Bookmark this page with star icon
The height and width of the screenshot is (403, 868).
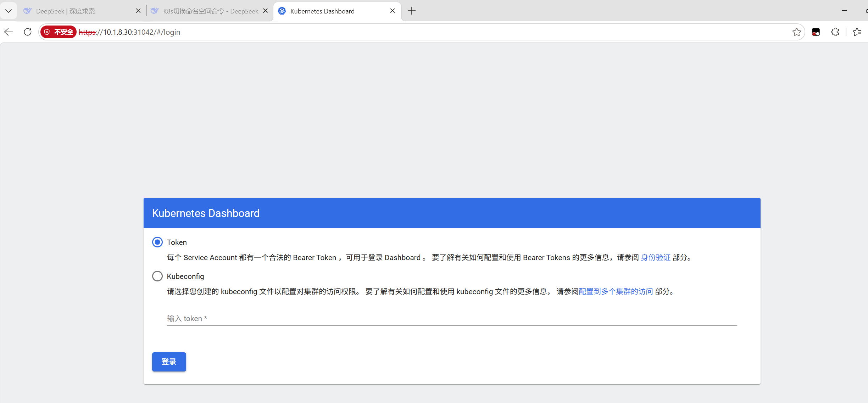click(x=796, y=32)
